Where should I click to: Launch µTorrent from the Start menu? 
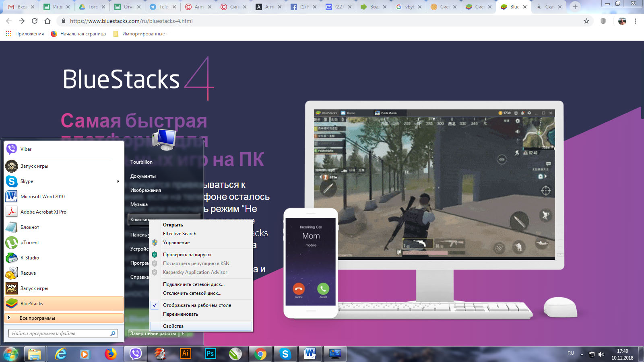tap(64, 243)
